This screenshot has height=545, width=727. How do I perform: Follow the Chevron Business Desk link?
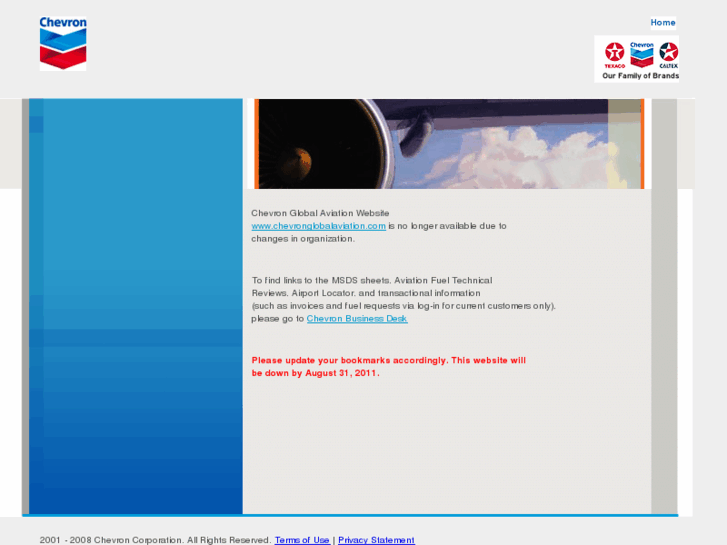pos(357,319)
